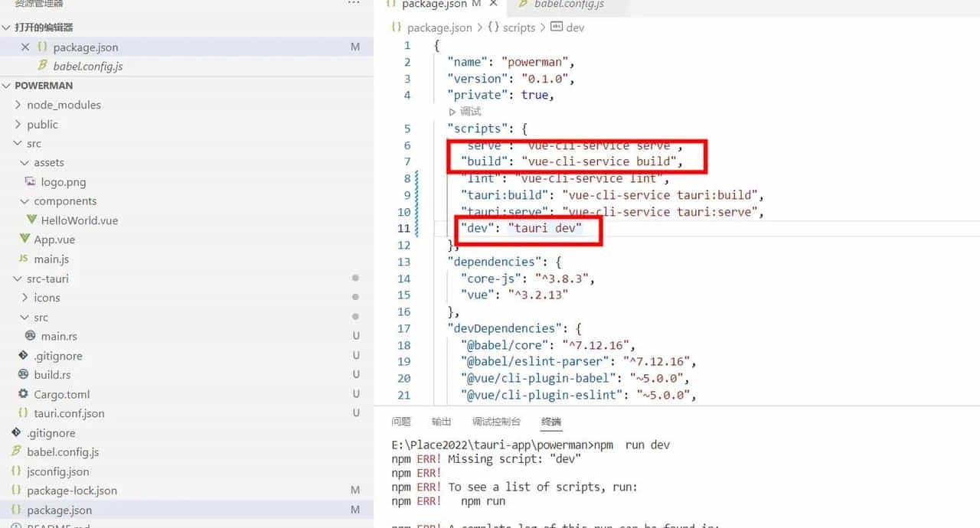Image resolution: width=980 pixels, height=528 pixels.
Task: Close package.json in open editors list
Action: point(25,47)
